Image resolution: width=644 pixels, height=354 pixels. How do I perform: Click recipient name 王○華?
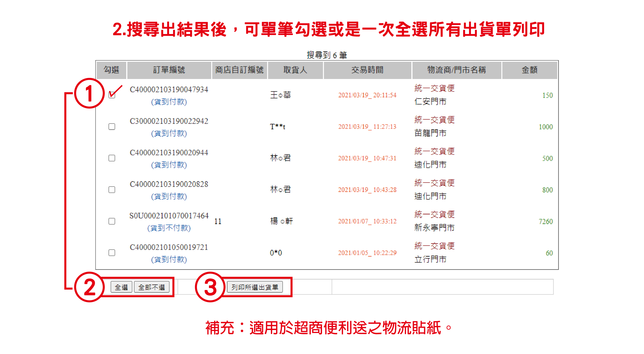pos(280,95)
